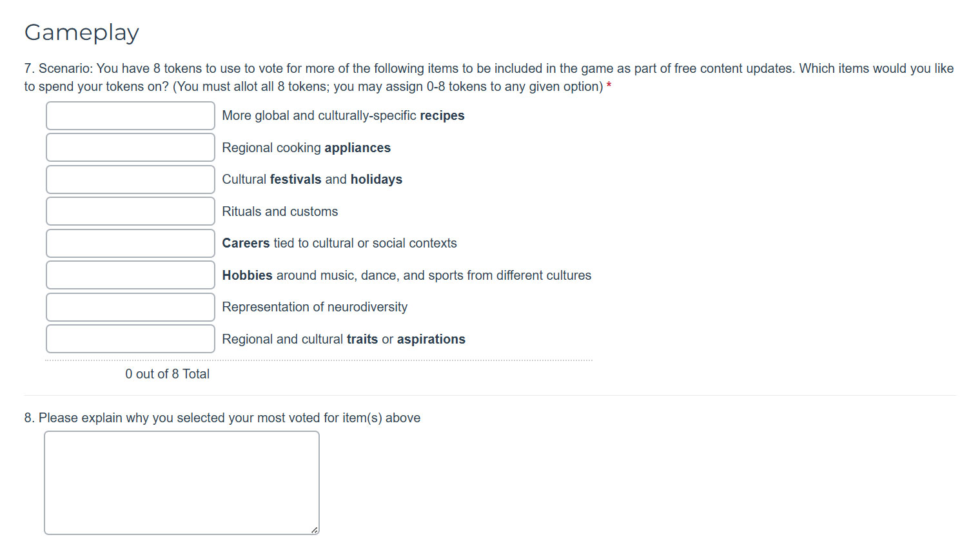Click the Hobbies token input box
This screenshot has height=546, width=980.
130,275
